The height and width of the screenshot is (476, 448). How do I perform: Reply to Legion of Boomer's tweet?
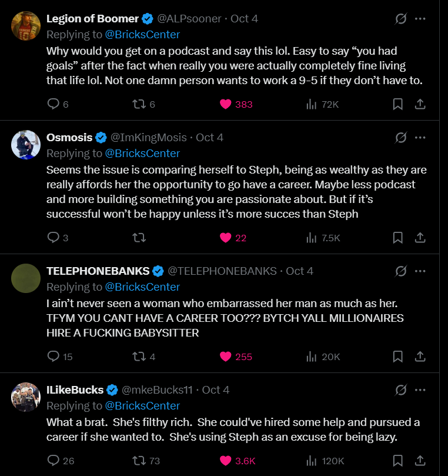point(53,104)
